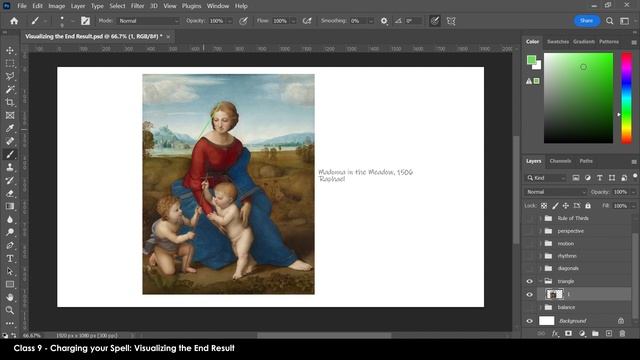This screenshot has width=640, height=360.
Task: Open smoothing options gear icon
Action: (x=384, y=21)
